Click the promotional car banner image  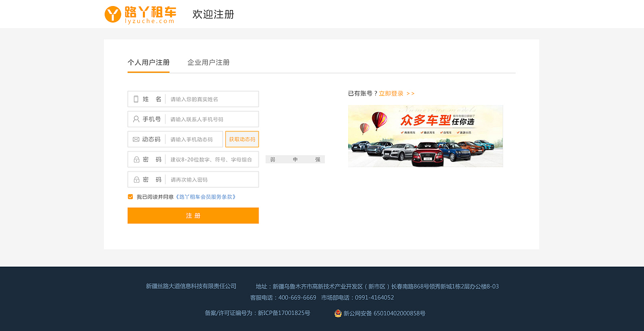[x=426, y=136]
